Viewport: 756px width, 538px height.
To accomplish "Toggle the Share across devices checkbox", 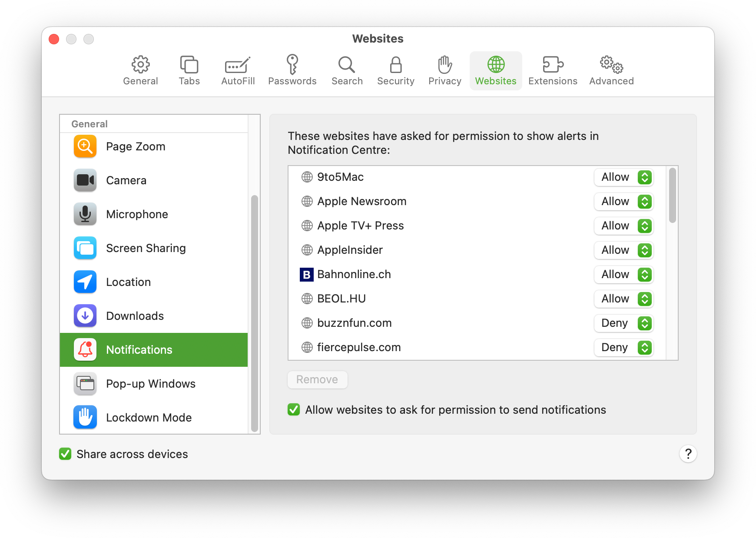I will click(x=65, y=454).
